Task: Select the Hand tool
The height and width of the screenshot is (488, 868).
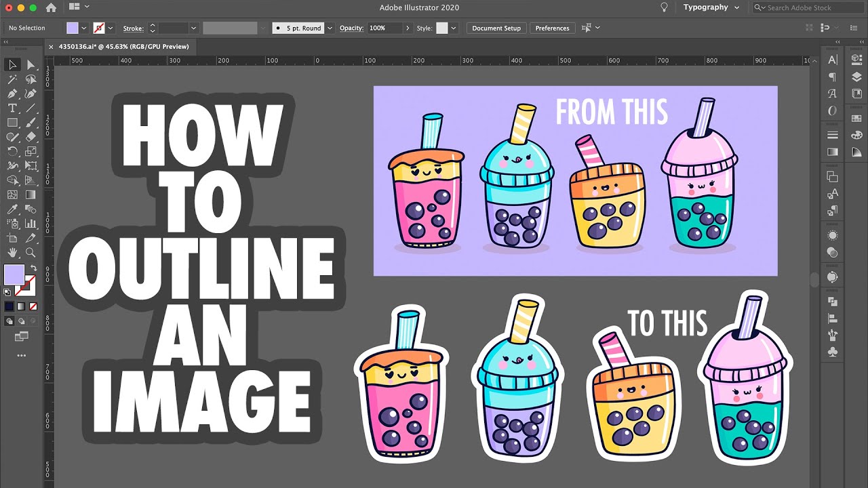Action: pos(12,252)
